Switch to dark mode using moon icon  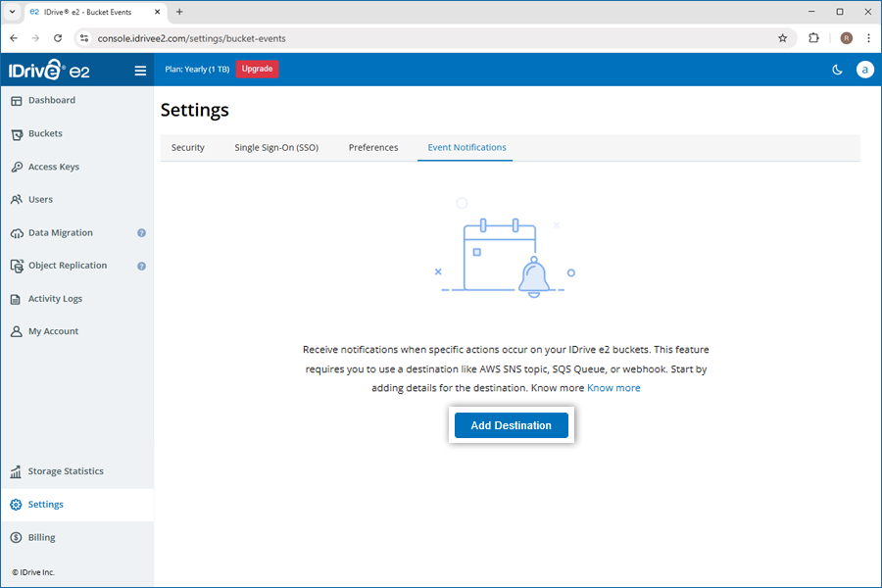pos(837,70)
